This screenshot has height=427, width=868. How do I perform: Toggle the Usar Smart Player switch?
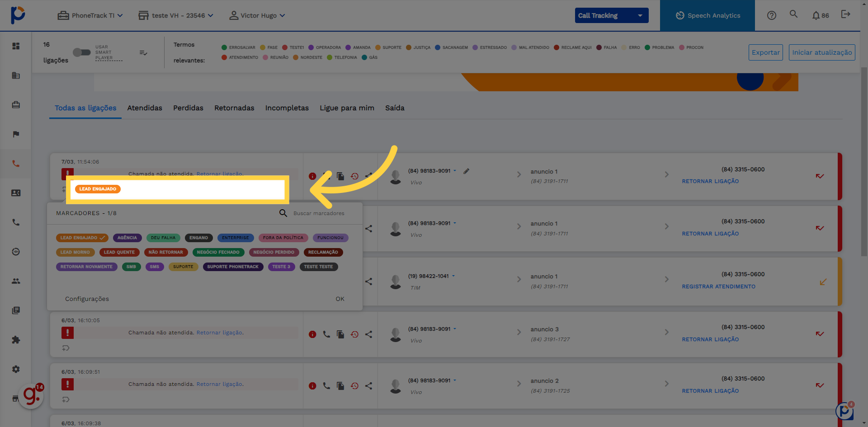[x=82, y=52]
